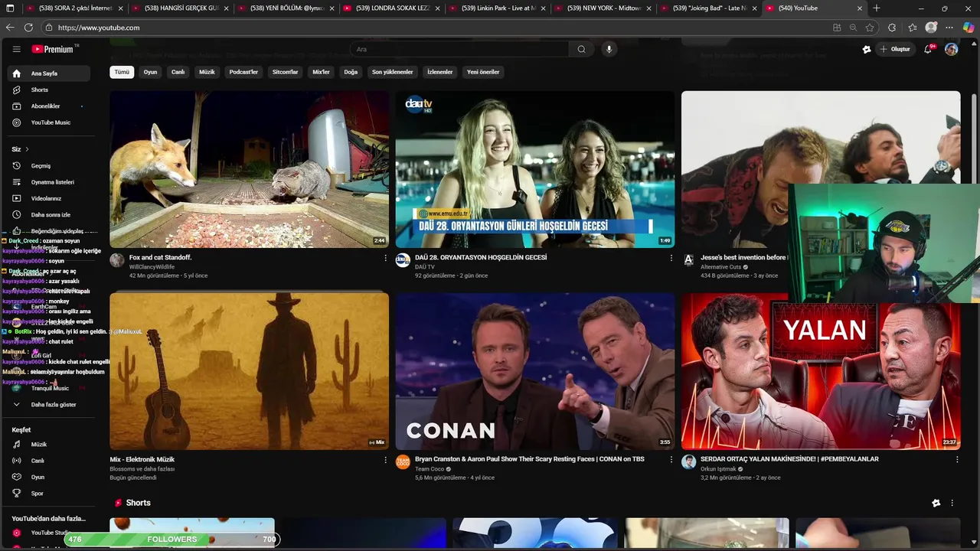The width and height of the screenshot is (980, 551).
Task: Select the Sitcom'lar filter chip
Action: tap(285, 72)
